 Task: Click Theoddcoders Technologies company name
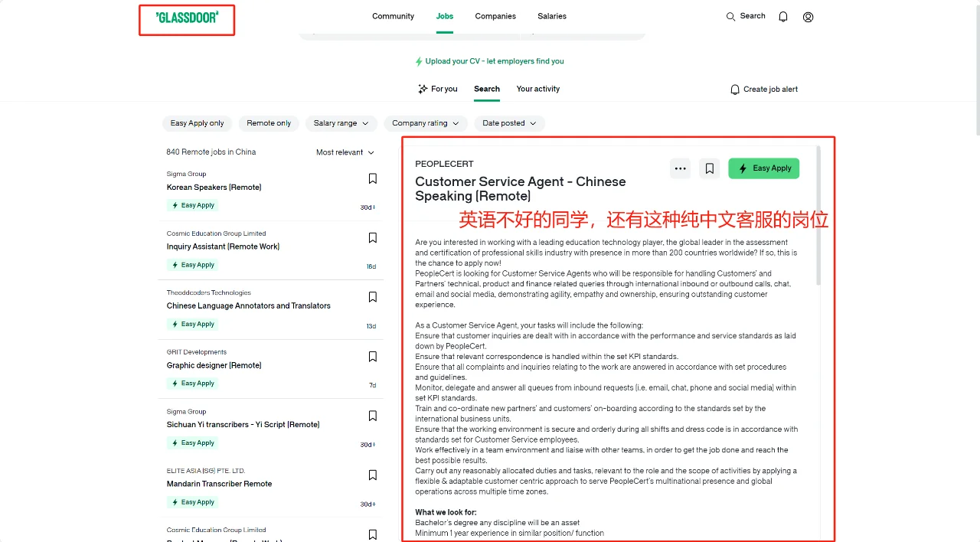coord(209,292)
